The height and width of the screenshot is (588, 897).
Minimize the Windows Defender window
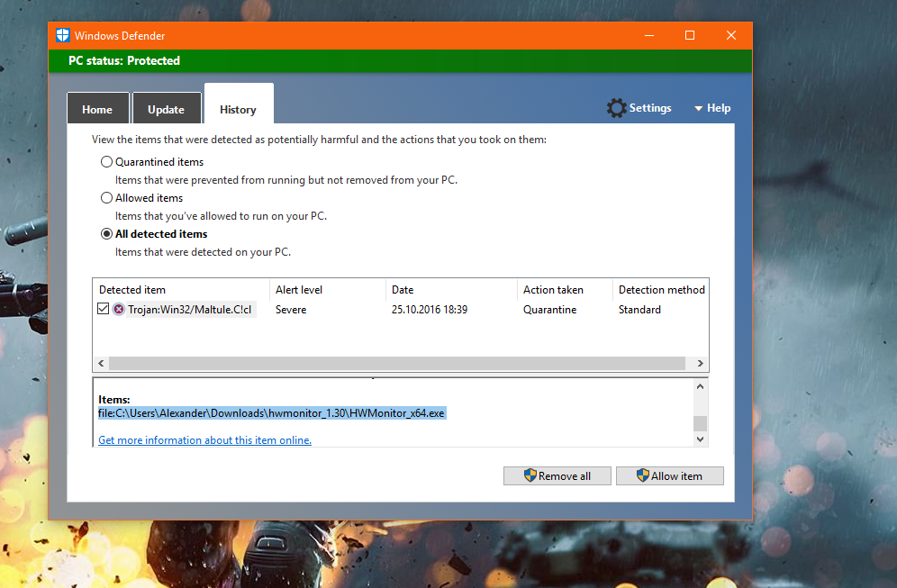point(649,35)
